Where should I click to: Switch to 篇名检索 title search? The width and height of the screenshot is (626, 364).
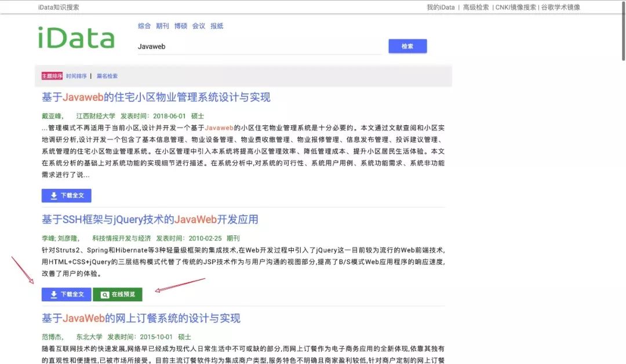[x=107, y=76]
